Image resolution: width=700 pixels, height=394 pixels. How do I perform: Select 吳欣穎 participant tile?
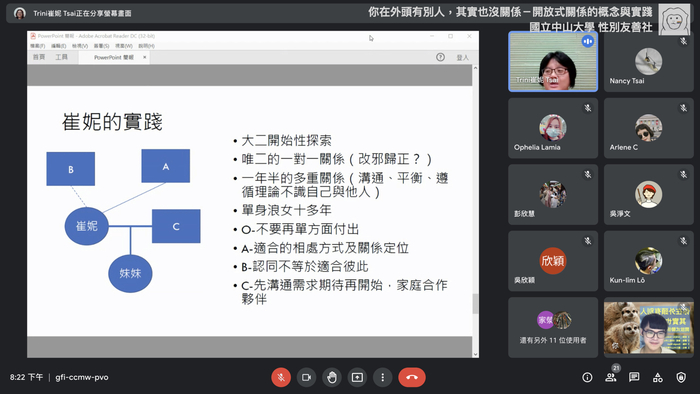coord(553,261)
